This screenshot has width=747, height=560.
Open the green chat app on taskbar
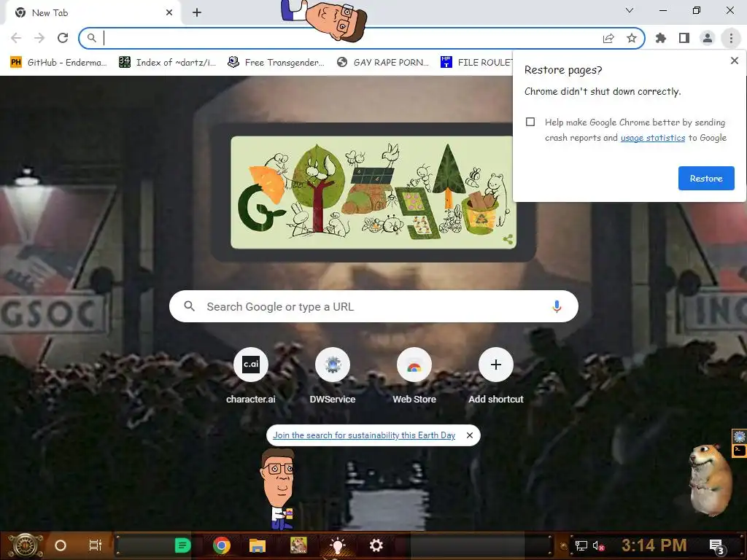point(182,545)
